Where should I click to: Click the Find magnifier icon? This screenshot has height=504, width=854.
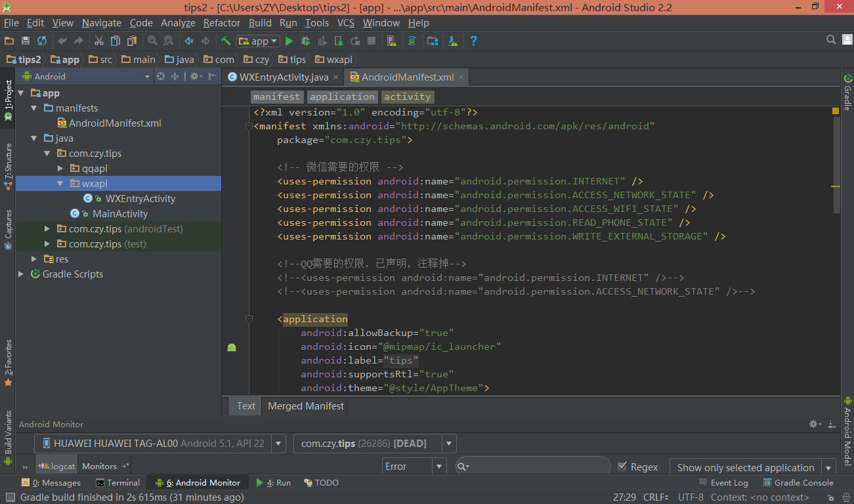152,41
